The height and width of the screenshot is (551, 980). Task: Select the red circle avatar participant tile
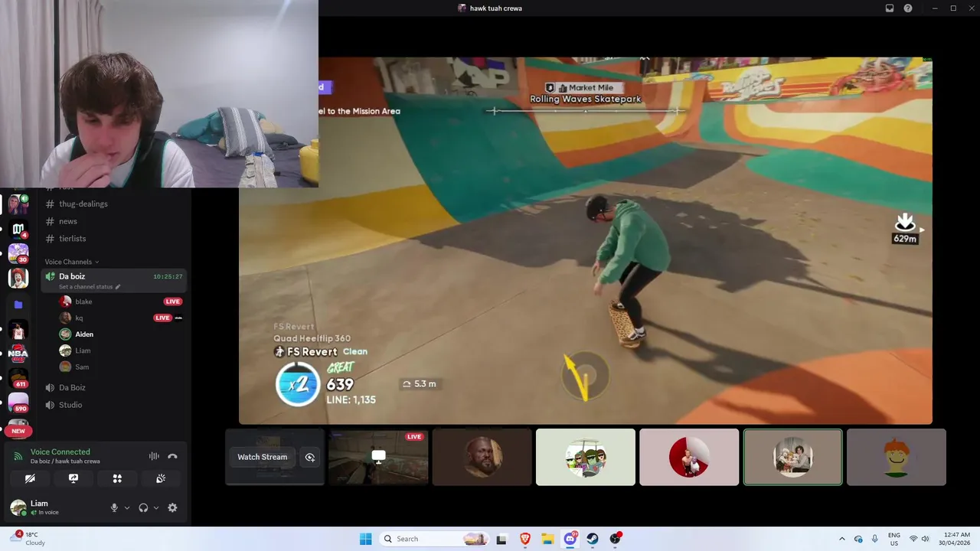689,457
